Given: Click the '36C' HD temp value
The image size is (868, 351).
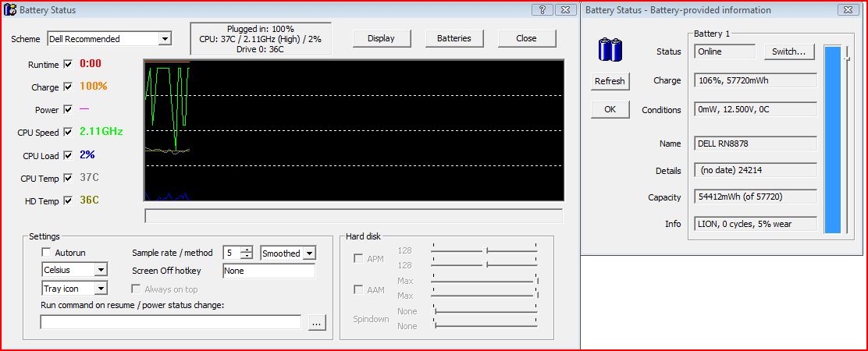Looking at the screenshot, I should [x=89, y=200].
